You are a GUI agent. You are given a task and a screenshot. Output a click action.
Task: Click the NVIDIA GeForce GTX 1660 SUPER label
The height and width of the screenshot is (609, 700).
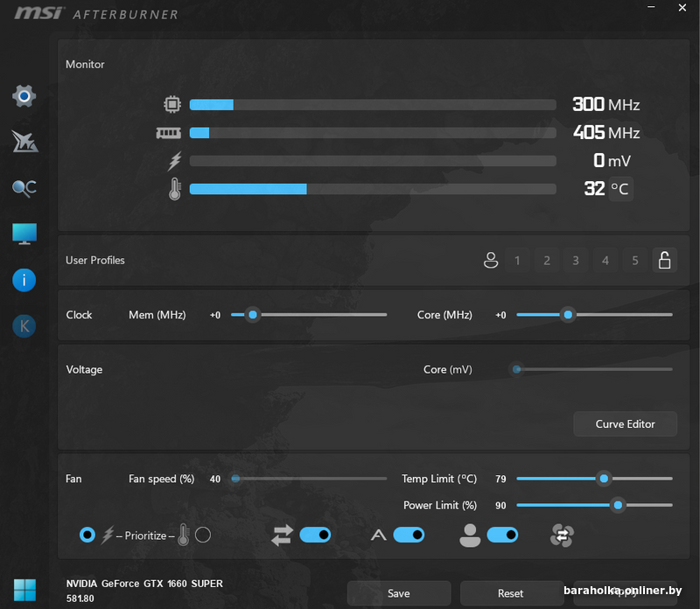click(x=144, y=584)
